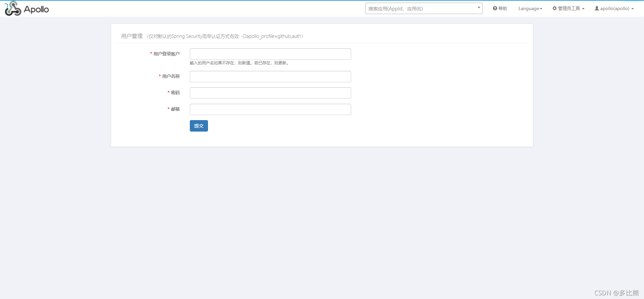
Task: Click the 提交 submit button
Action: 199,126
